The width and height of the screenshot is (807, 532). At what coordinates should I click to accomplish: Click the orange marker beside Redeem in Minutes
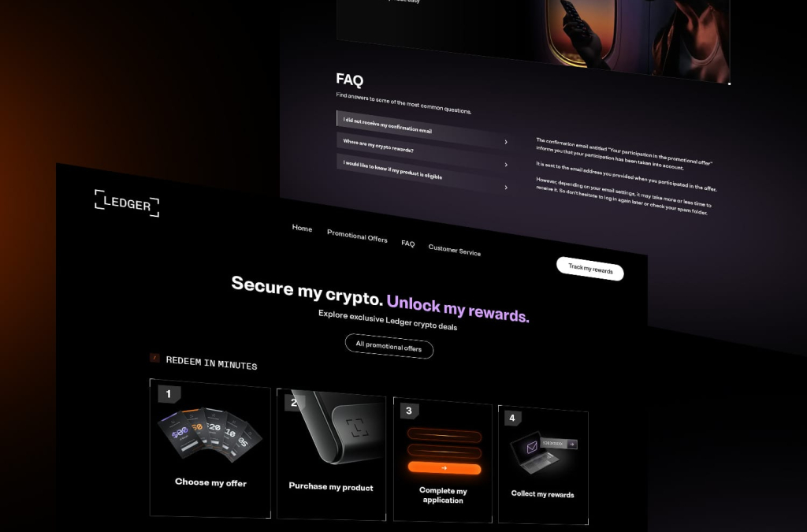pyautogui.click(x=154, y=358)
